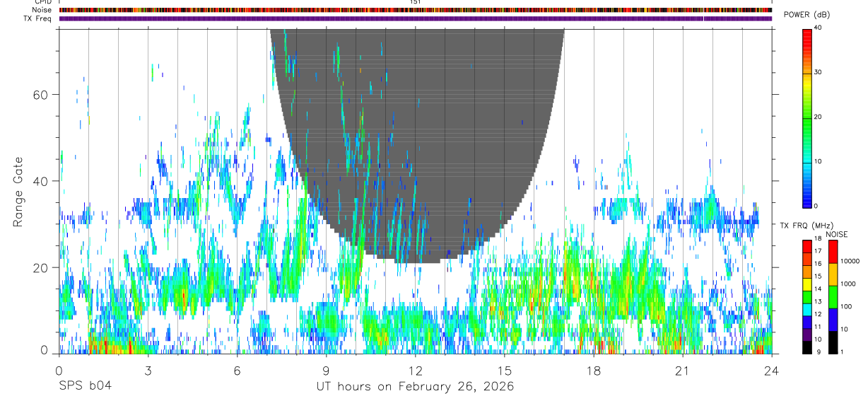Image resolution: width=868 pixels, height=401 pixels.
Task: Click x-axis tick label '3'
Action: [x=148, y=371]
